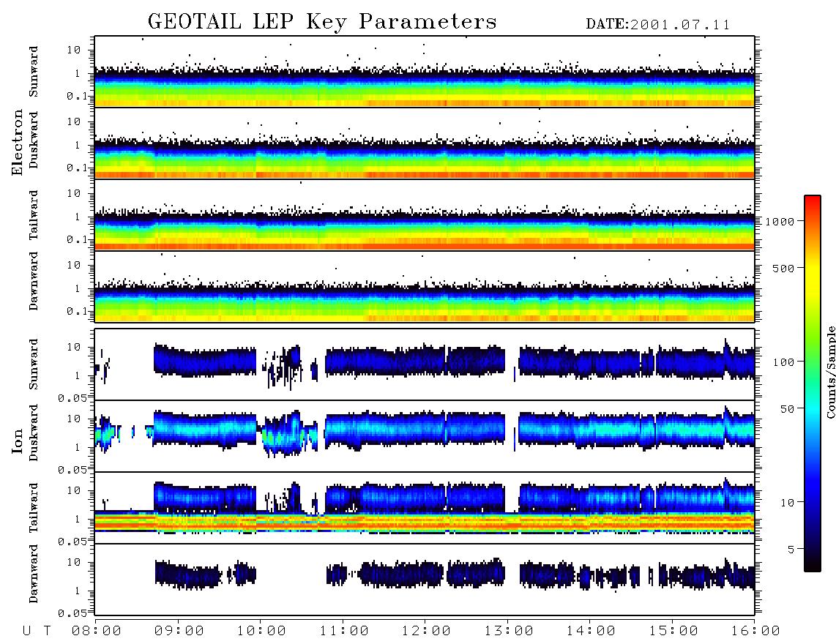Click inside the Ion Duskward spectrogram panel
836x644 pixels.
click(x=425, y=436)
